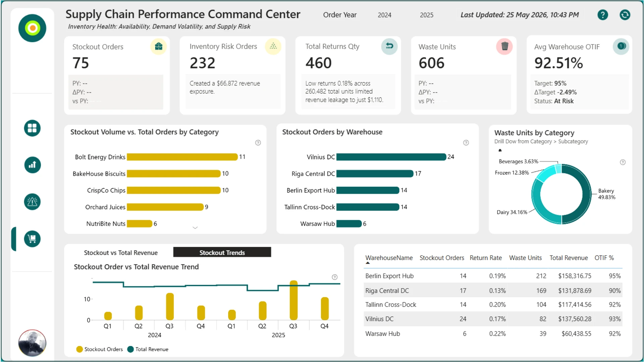Select the Riga Central DC table row name
Screen dimensions: 644x362
387,291
